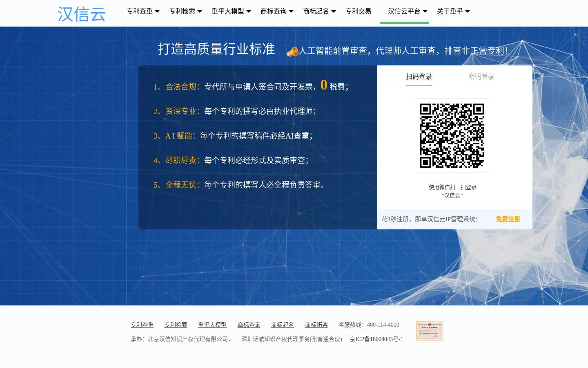Open footer link 商标查询
The width and height of the screenshot is (588, 368).
[x=249, y=325]
